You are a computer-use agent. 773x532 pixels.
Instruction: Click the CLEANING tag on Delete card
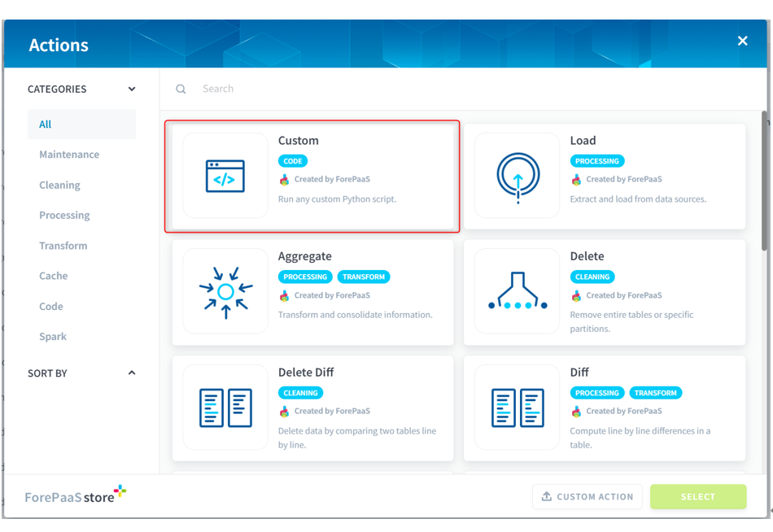click(x=592, y=277)
